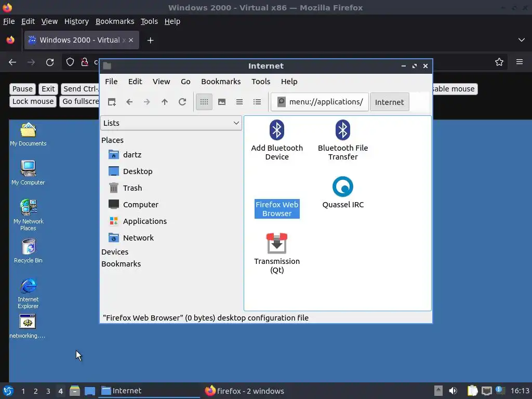Click the new tab toolbar icon in file manager
Image resolution: width=532 pixels, height=399 pixels.
click(x=112, y=102)
